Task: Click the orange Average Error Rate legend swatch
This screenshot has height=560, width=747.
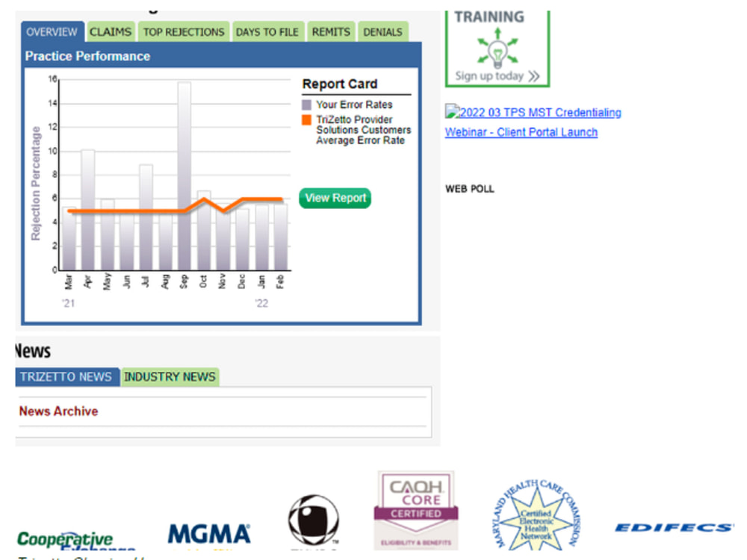Action: (306, 119)
